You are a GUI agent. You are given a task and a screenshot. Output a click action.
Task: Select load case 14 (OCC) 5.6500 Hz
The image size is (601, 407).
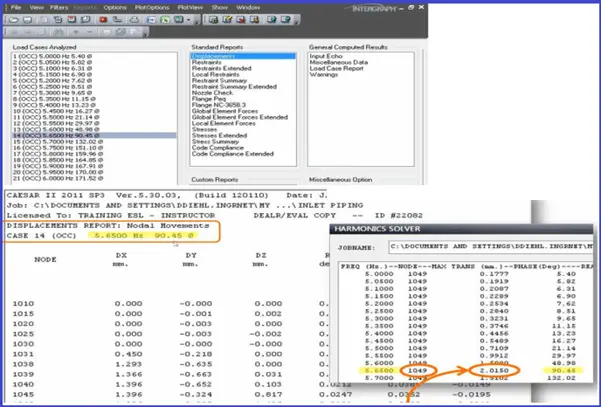pyautogui.click(x=94, y=135)
